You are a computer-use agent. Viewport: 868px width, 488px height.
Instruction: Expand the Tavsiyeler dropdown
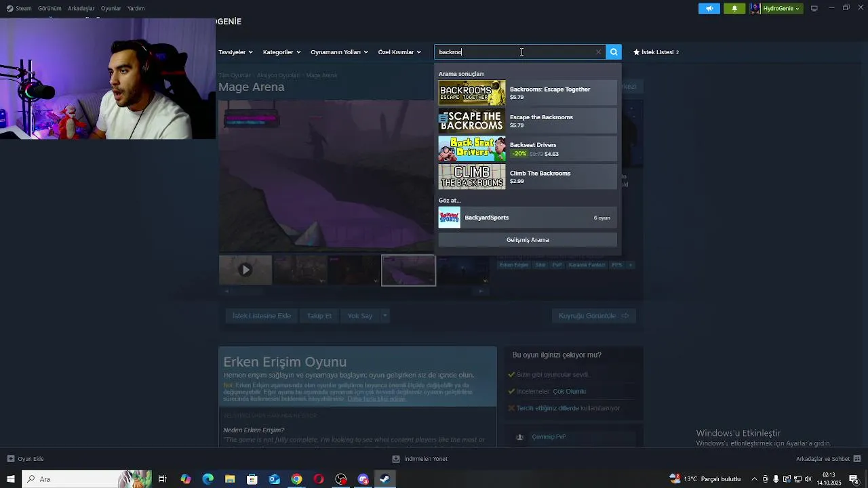point(235,52)
